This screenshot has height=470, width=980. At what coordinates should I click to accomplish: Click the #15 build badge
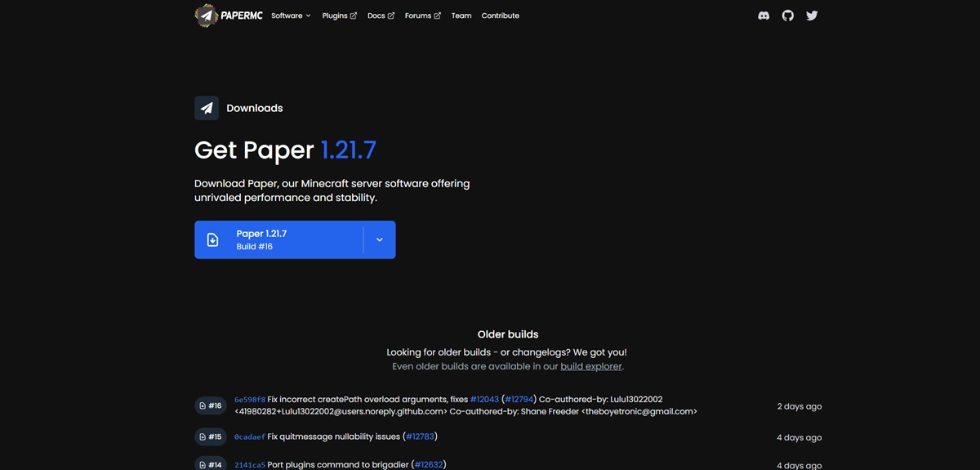coord(210,436)
